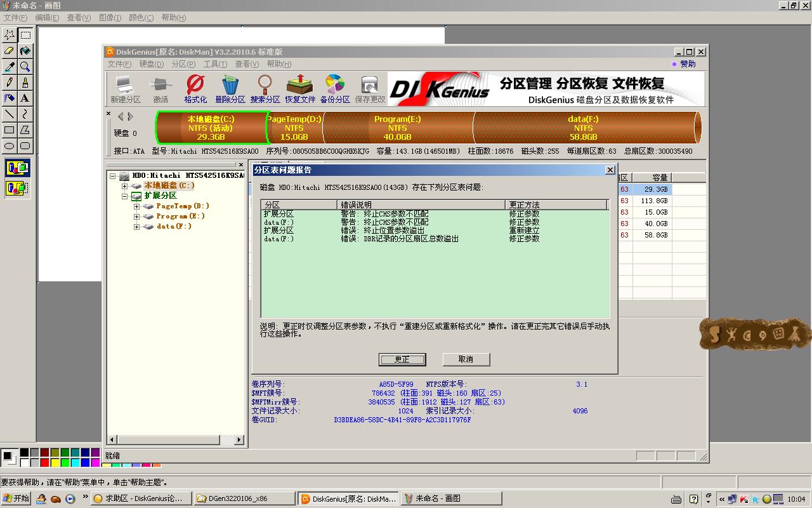Image resolution: width=812 pixels, height=508 pixels.
Task: Switch to DGen3220106_x86 folder taskbar button
Action: point(244,498)
